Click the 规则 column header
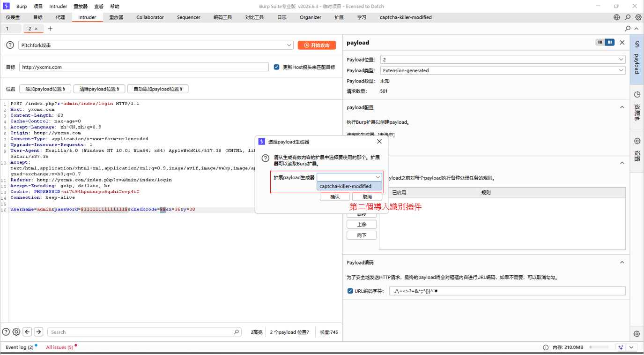The image size is (644, 355). pyautogui.click(x=553, y=193)
